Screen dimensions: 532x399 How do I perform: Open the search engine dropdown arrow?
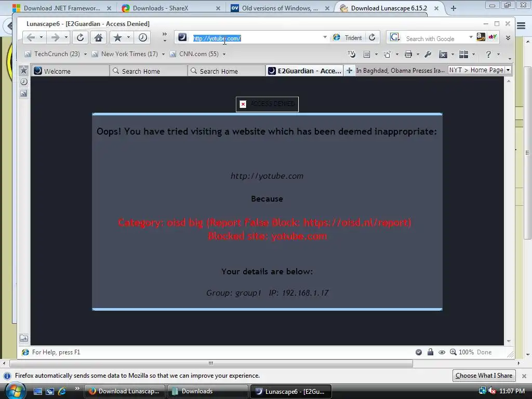pos(471,37)
